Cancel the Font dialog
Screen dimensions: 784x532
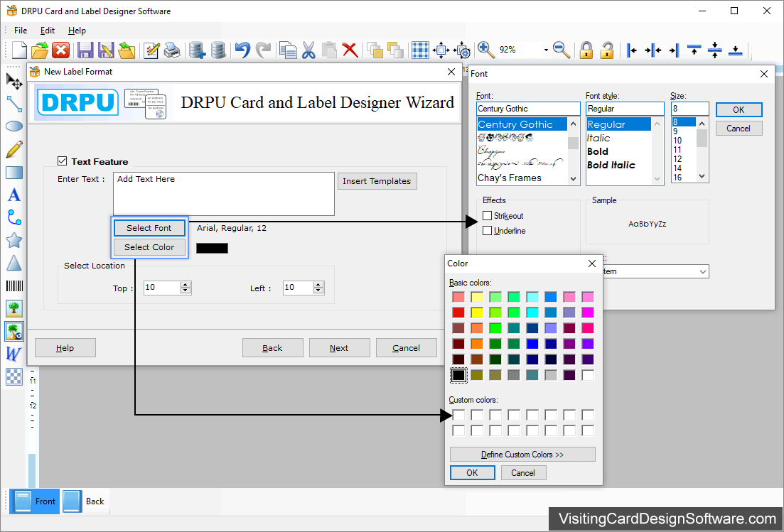[739, 129]
